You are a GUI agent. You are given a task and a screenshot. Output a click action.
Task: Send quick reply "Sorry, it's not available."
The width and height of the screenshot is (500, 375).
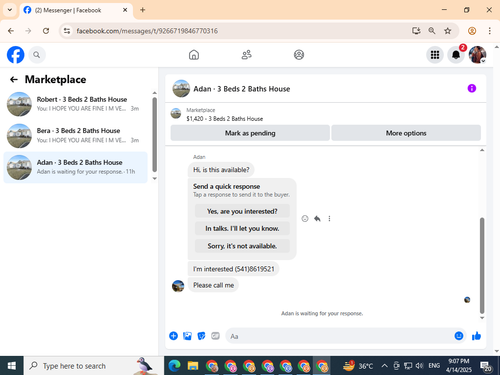242,246
